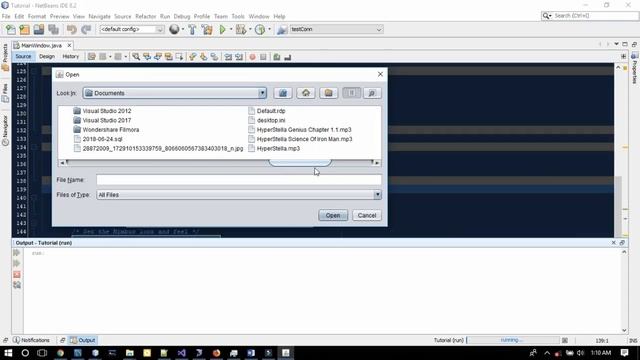The image size is (640, 360).
Task: Open Visual Studio from the Windows taskbar
Action: pos(182,353)
